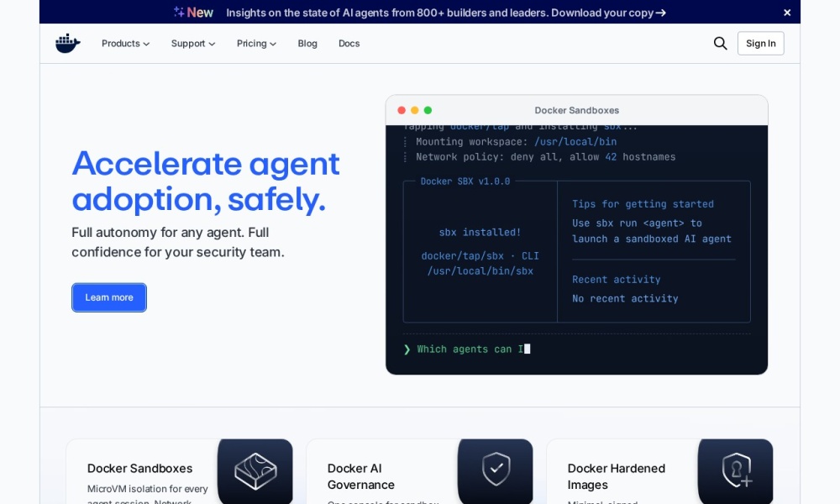The width and height of the screenshot is (840, 504).
Task: Click 'Tips for getting started' in terminal
Action: [643, 204]
